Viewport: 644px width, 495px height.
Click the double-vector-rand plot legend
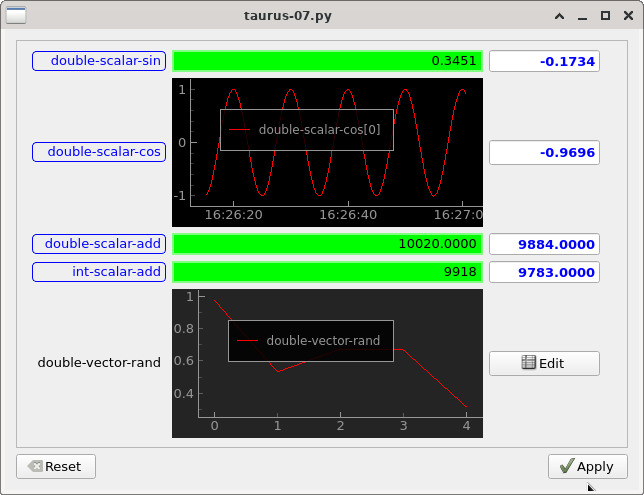click(x=310, y=341)
